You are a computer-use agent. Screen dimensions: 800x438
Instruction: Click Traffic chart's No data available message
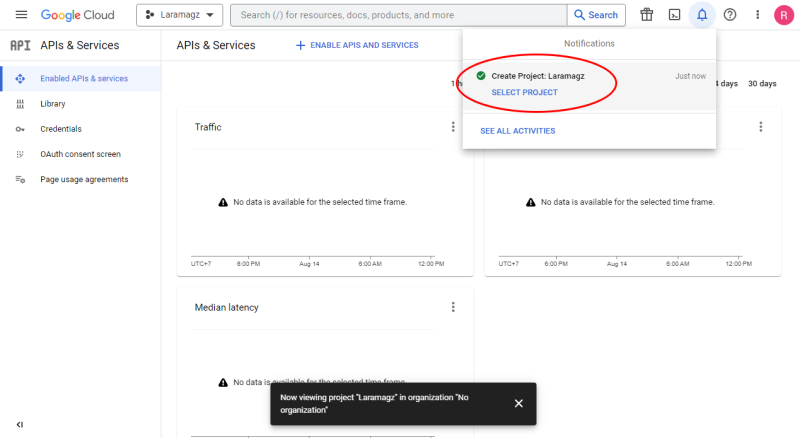click(320, 202)
